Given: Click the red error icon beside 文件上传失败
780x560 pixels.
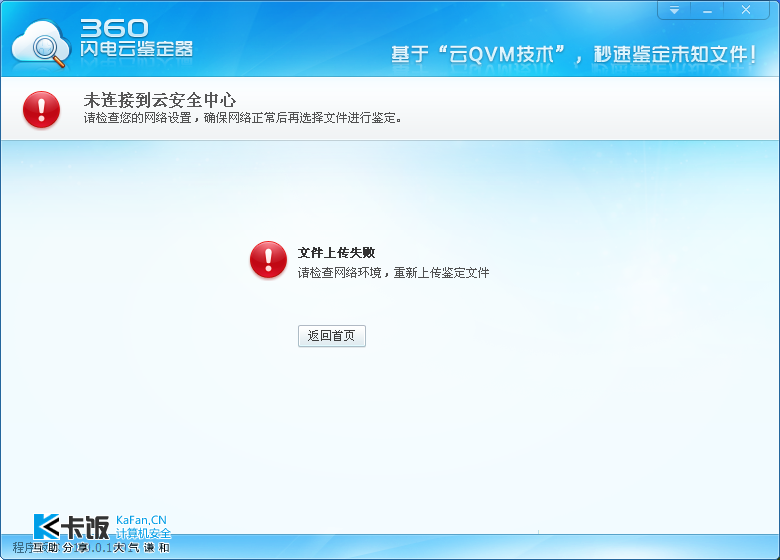Looking at the screenshot, I should point(268,260).
